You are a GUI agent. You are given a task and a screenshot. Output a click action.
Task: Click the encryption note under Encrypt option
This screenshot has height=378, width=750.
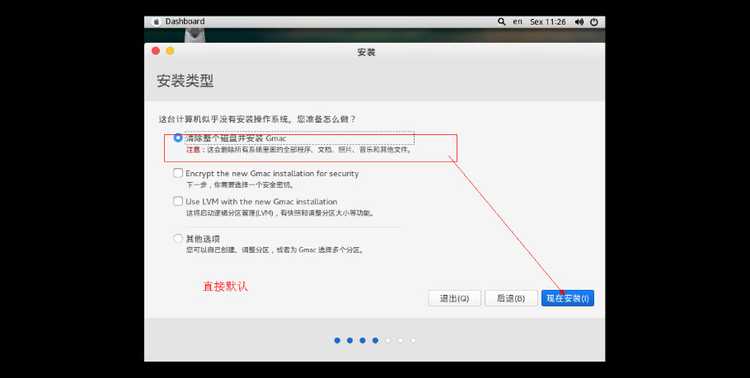240,185
